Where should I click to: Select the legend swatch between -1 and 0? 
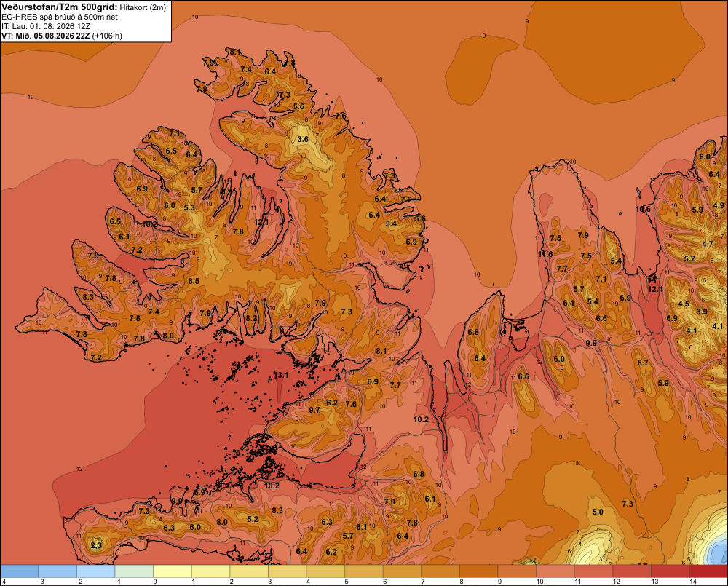tap(134, 571)
